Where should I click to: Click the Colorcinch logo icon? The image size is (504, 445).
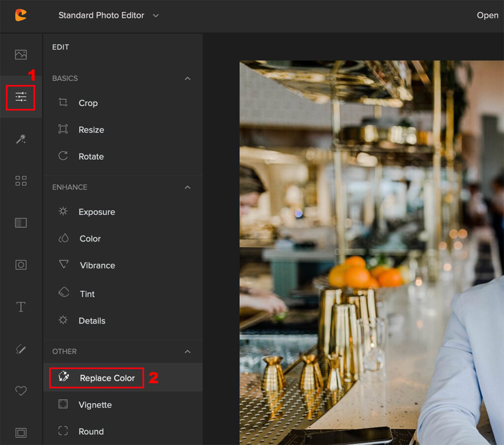click(21, 15)
